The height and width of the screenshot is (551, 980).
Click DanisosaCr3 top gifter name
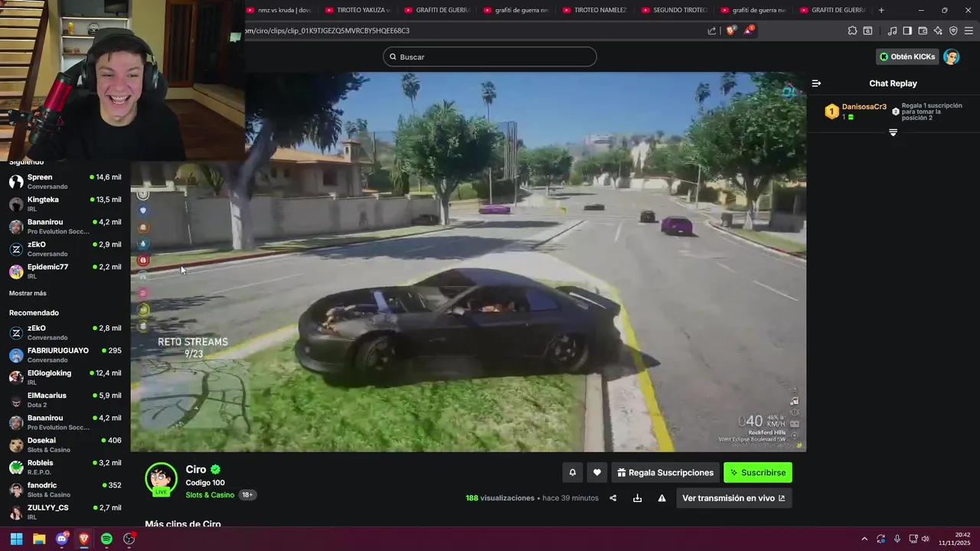(864, 107)
